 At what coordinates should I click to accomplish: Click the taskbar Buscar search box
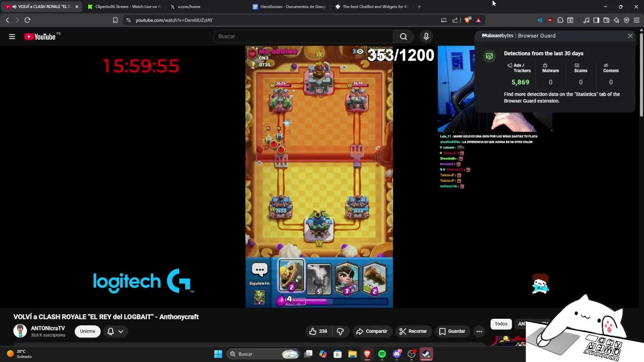263,354
